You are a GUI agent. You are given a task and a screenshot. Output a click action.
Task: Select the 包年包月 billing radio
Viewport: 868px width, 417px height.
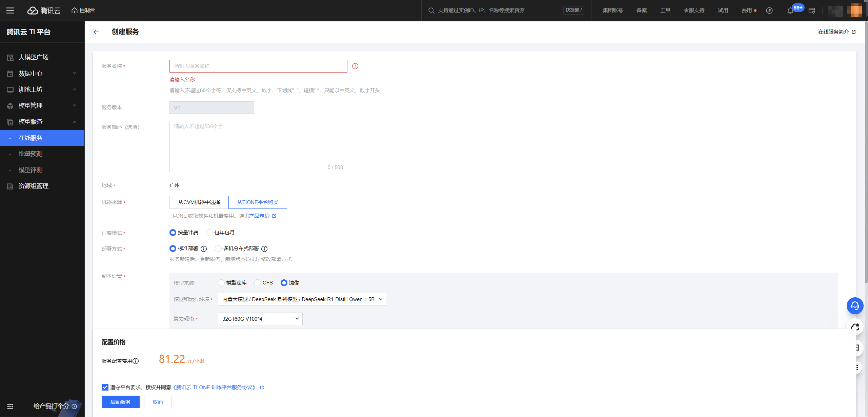point(209,233)
